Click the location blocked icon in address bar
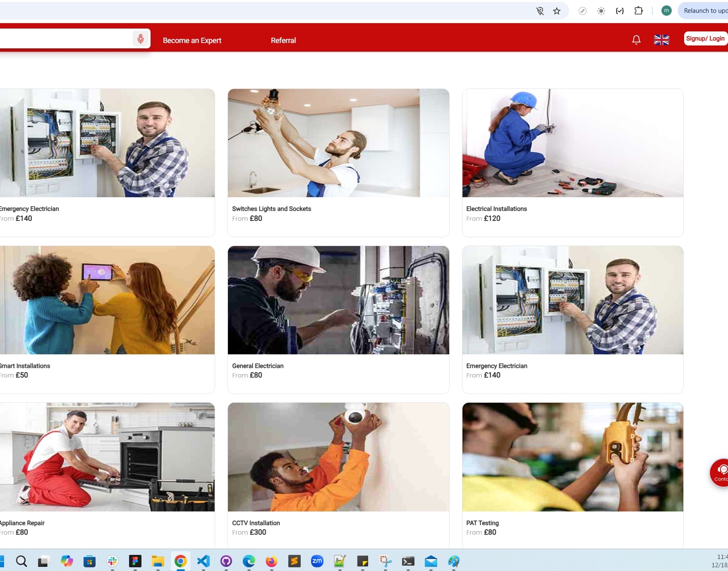This screenshot has width=728, height=571. click(x=540, y=11)
